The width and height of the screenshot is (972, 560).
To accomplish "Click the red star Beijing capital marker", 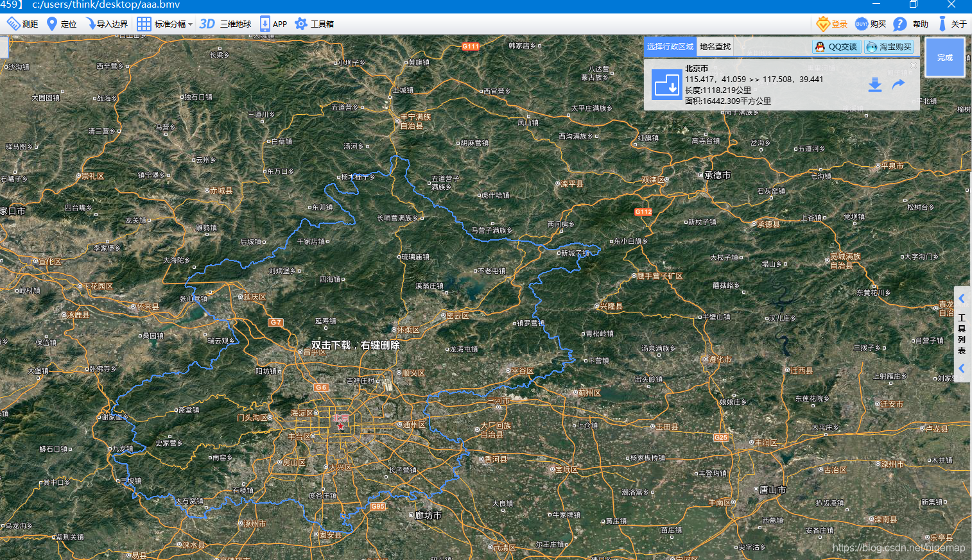I will (340, 426).
